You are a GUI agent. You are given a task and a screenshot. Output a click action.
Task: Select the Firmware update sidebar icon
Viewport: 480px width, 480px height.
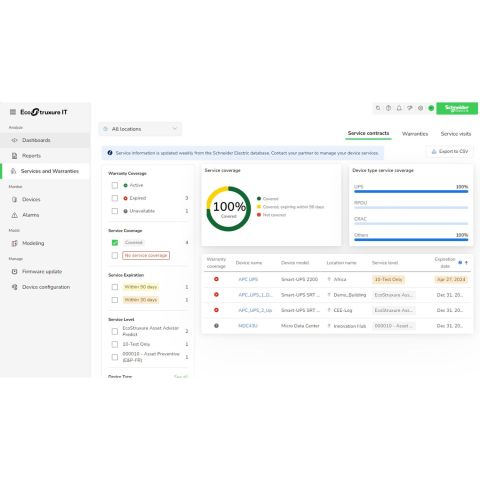coord(15,271)
